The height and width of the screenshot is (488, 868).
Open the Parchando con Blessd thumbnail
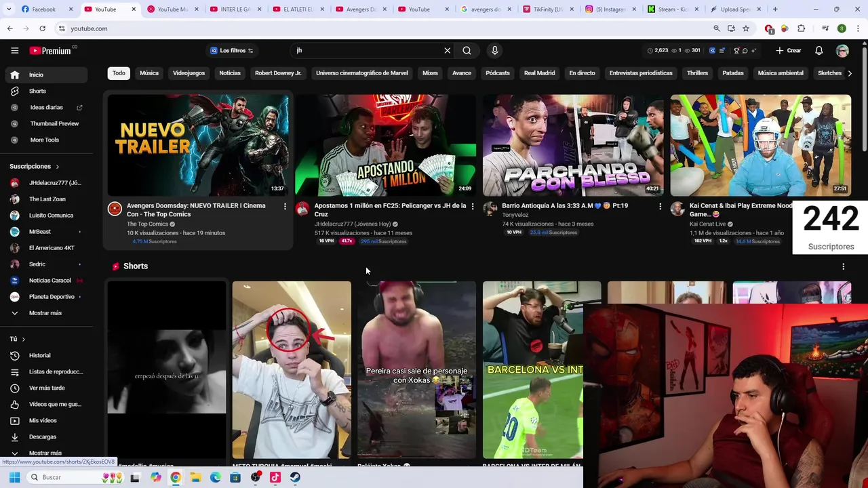[x=573, y=144]
